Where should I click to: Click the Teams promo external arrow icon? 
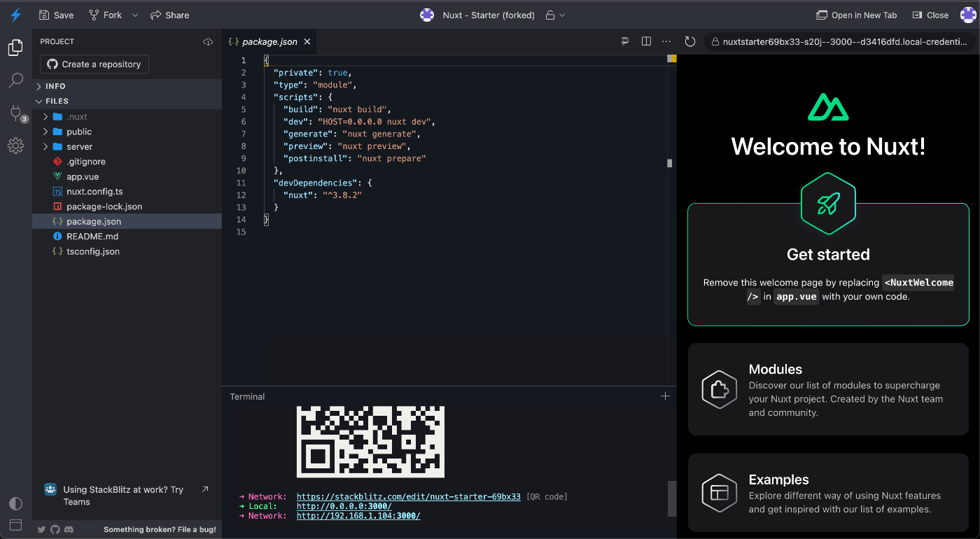point(205,489)
